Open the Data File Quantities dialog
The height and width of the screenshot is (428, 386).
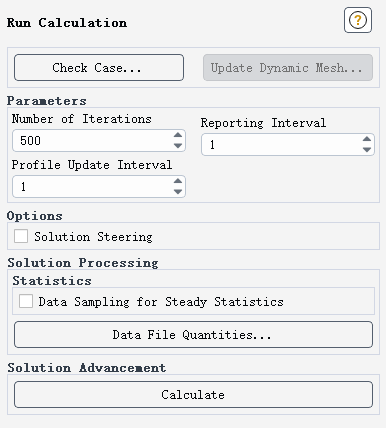193,334
